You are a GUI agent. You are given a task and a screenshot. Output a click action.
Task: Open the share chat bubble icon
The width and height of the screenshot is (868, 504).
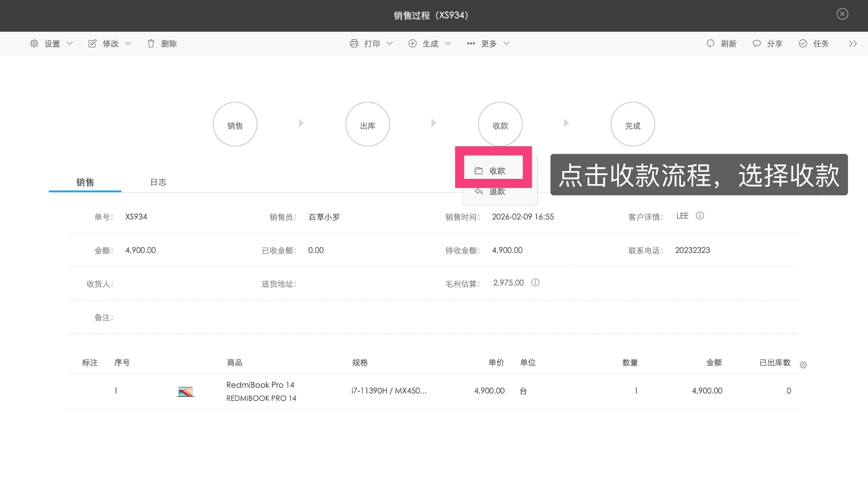756,43
